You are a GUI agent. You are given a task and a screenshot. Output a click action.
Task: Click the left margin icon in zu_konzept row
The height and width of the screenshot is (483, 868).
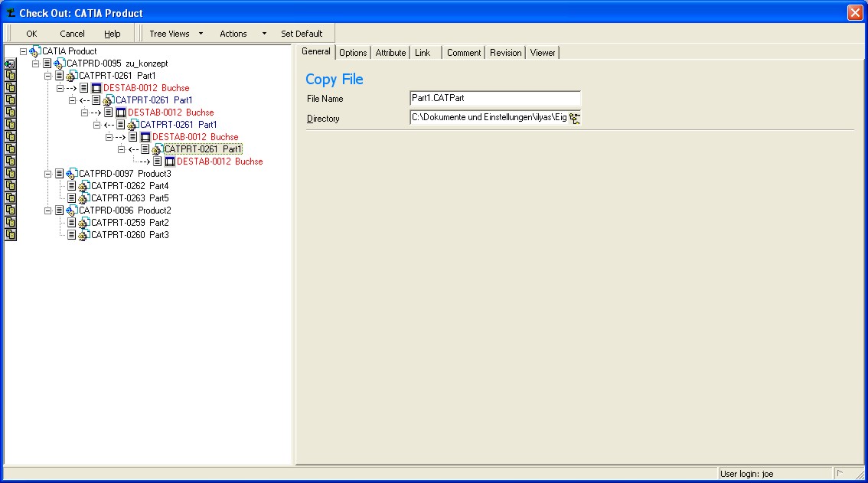pyautogui.click(x=10, y=64)
